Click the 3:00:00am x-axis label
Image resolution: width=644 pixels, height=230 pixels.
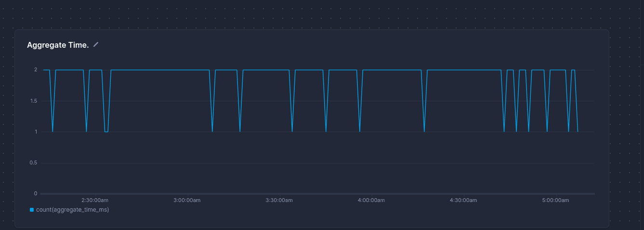tap(187, 200)
